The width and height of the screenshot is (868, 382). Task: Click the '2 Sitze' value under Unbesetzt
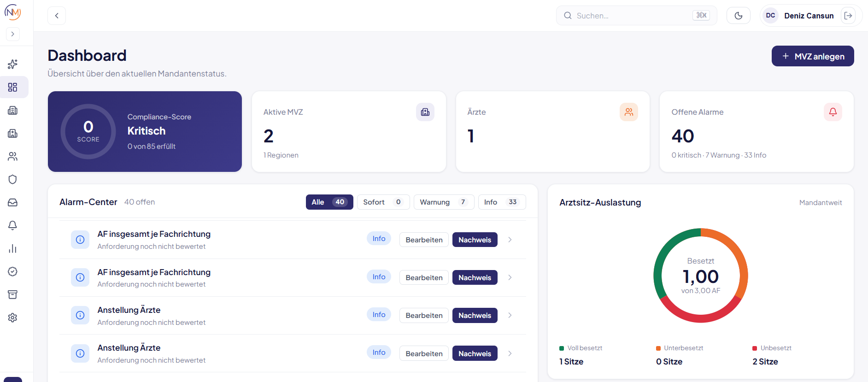click(765, 362)
